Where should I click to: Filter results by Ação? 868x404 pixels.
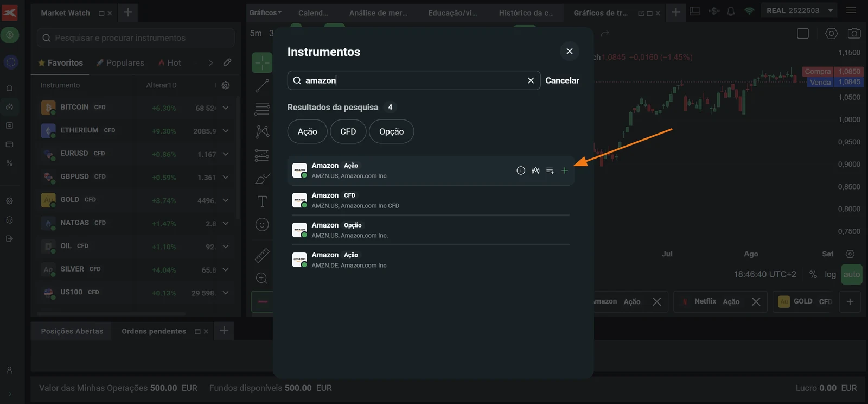[x=307, y=131]
